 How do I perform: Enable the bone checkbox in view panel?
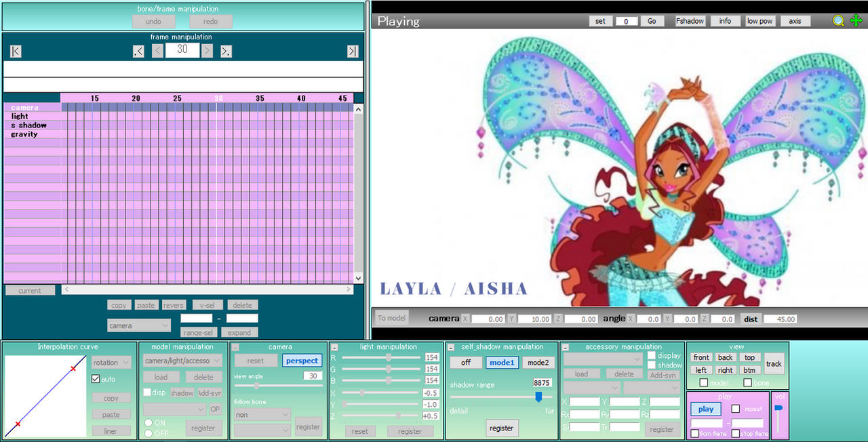[747, 383]
